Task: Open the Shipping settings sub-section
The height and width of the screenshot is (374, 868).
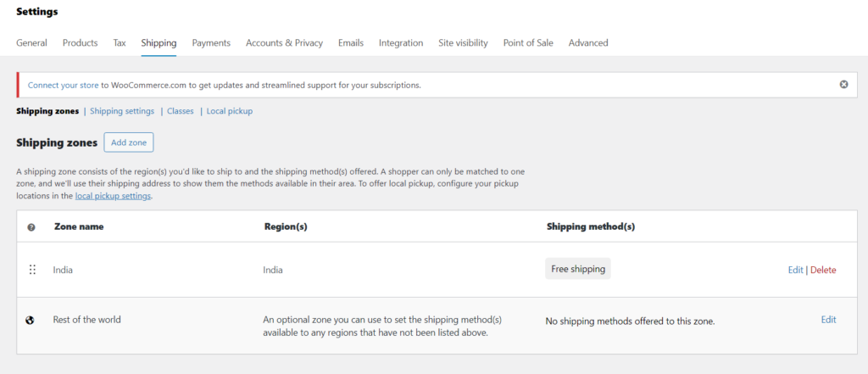Action: (122, 111)
